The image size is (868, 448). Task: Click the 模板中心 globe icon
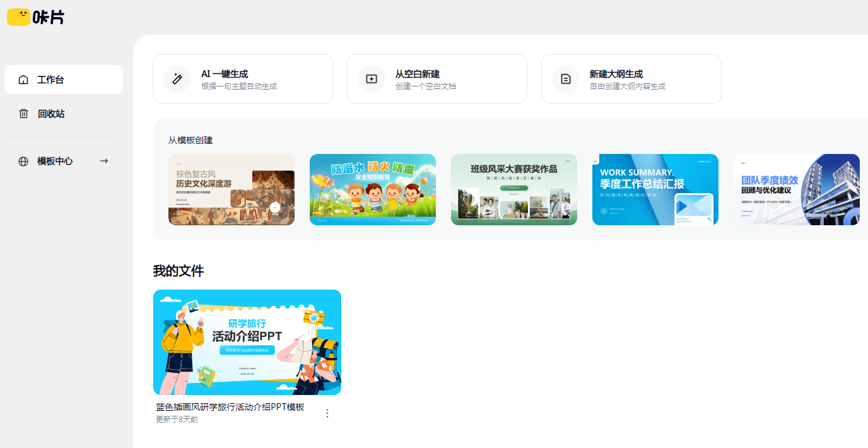pos(23,161)
